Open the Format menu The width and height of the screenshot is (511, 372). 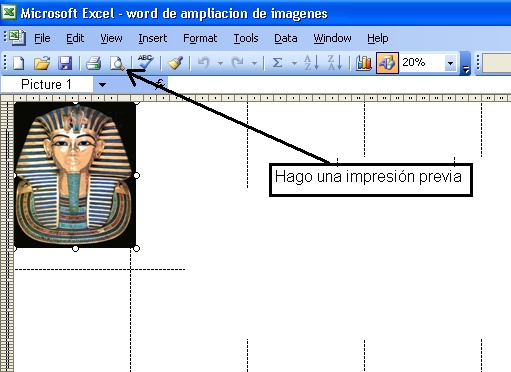pos(200,38)
